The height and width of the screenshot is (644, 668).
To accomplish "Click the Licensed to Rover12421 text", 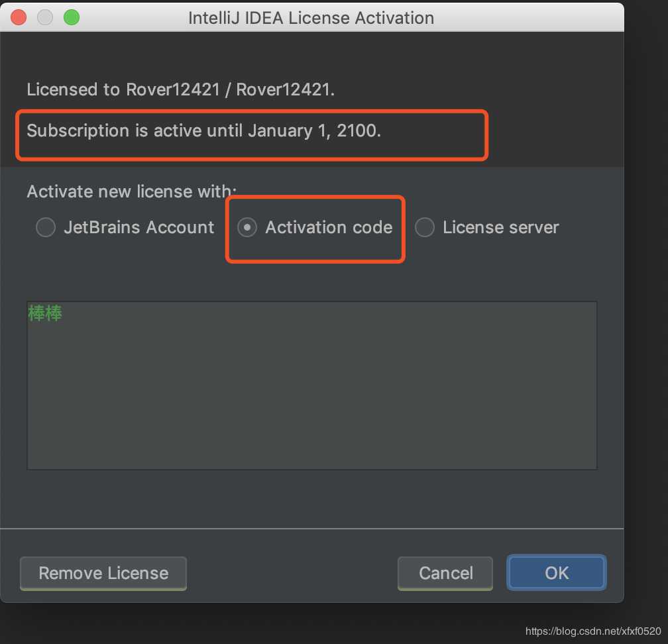I will (180, 89).
